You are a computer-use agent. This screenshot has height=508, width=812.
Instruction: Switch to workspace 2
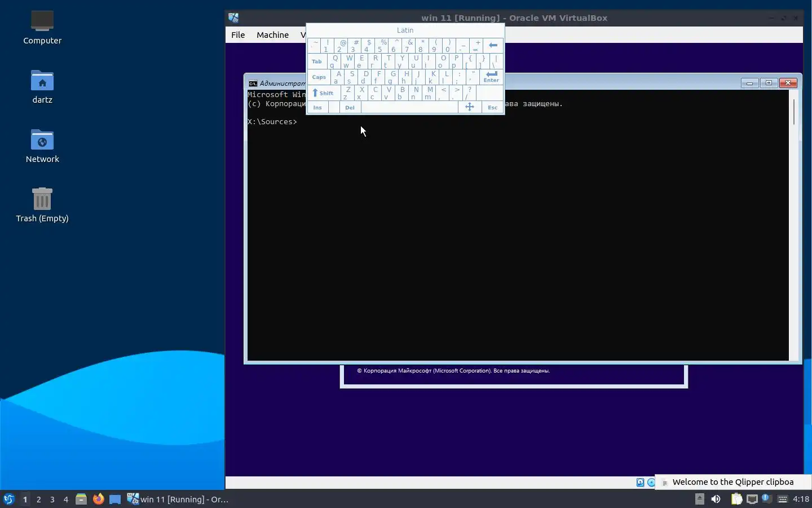coord(38,499)
